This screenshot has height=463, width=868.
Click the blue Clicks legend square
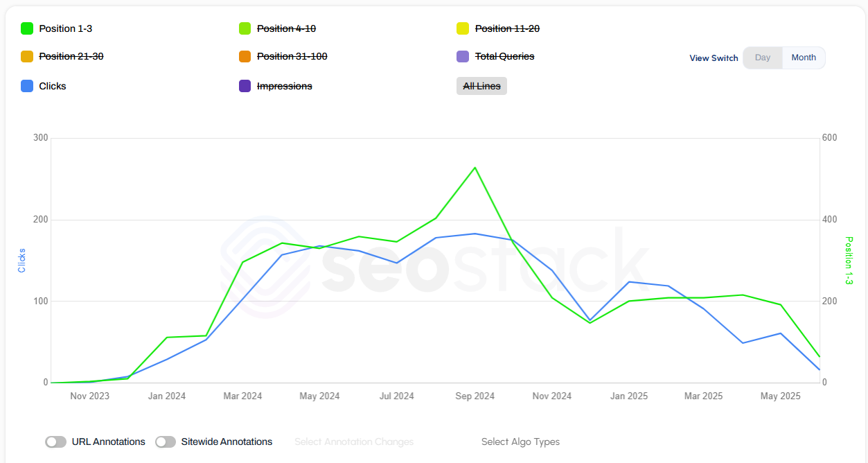(26, 86)
